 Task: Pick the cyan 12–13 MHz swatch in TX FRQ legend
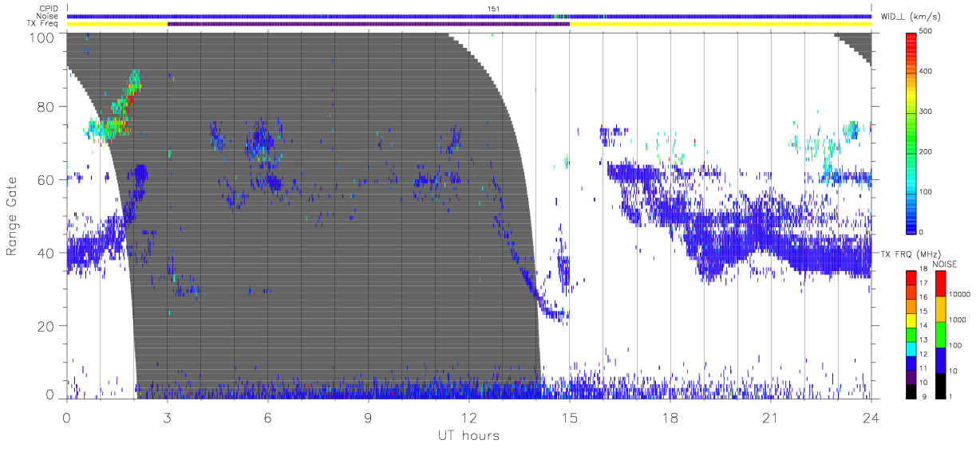coord(912,348)
